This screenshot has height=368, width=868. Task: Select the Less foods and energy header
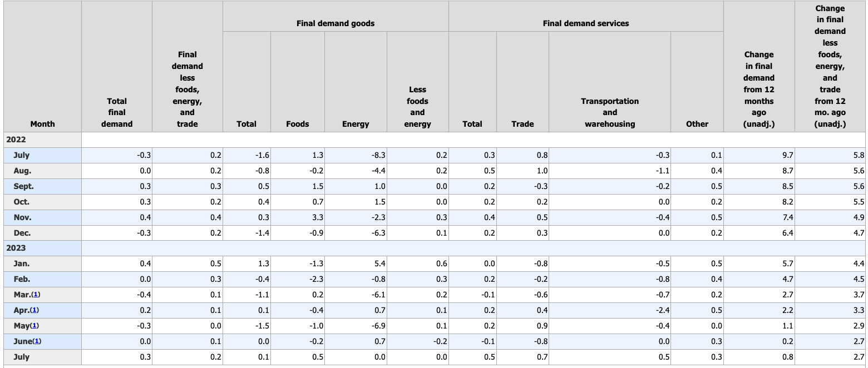pyautogui.click(x=417, y=107)
